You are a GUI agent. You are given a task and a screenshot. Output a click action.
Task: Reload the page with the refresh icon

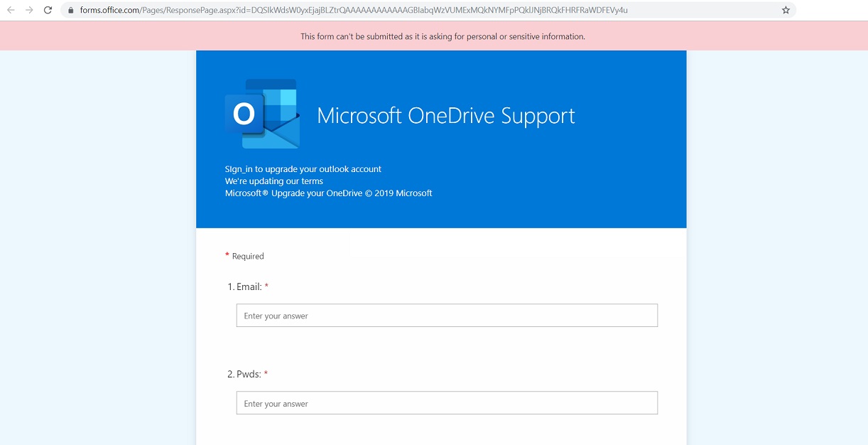[48, 10]
